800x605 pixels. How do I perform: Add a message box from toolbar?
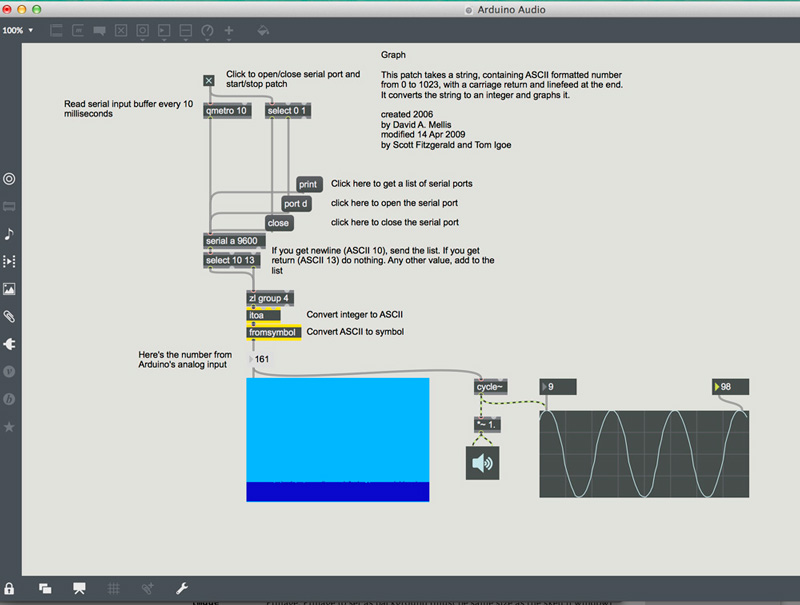click(x=78, y=31)
